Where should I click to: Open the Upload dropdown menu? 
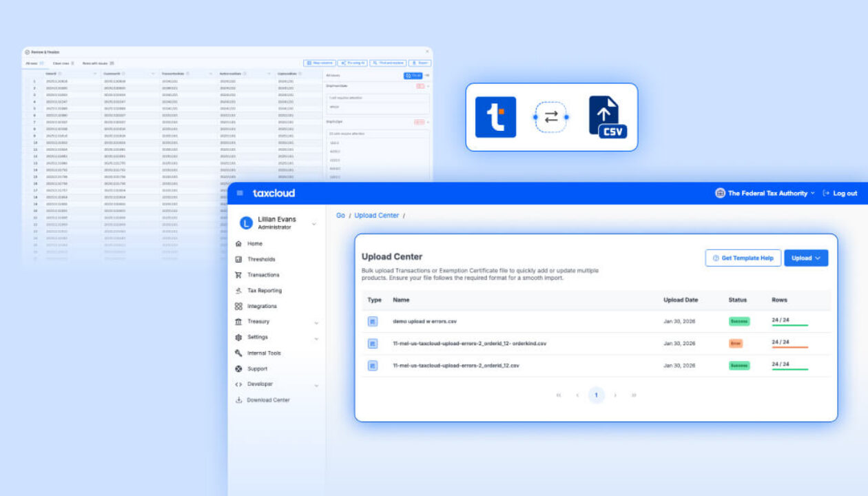(x=805, y=258)
